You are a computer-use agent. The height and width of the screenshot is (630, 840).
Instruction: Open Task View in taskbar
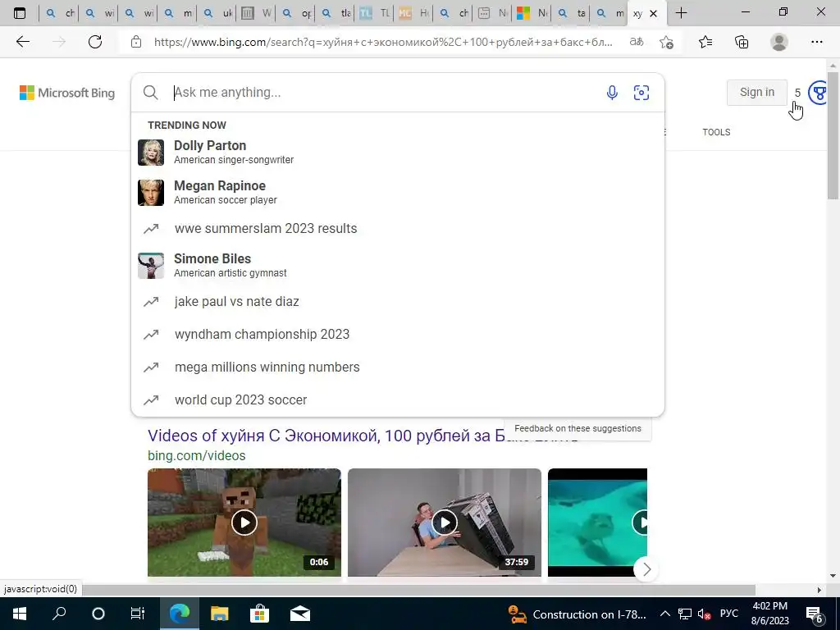pos(138,614)
